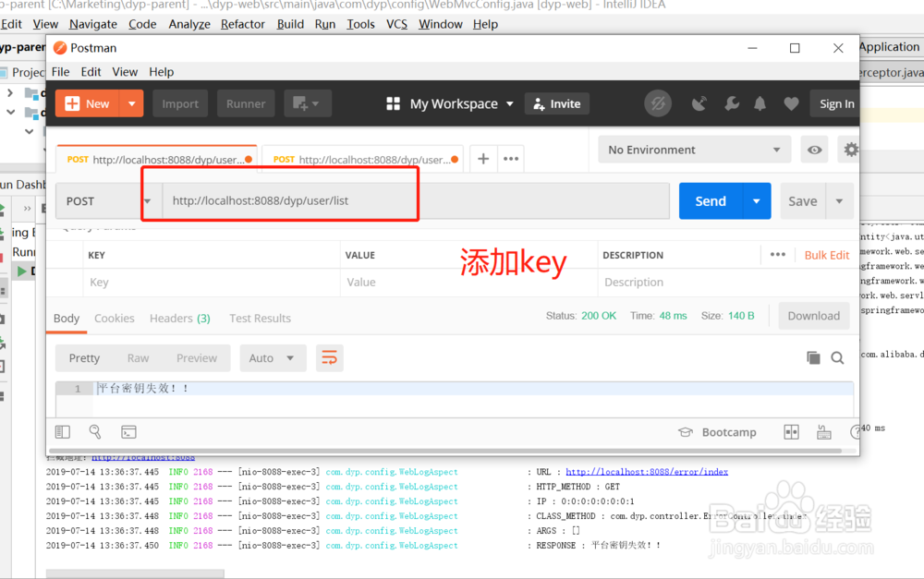Click Bulk Edit link
924x579 pixels.
[827, 255]
